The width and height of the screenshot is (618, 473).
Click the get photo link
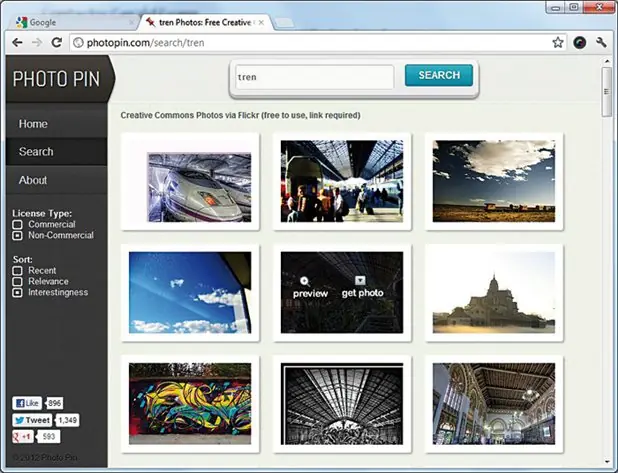coord(362,293)
